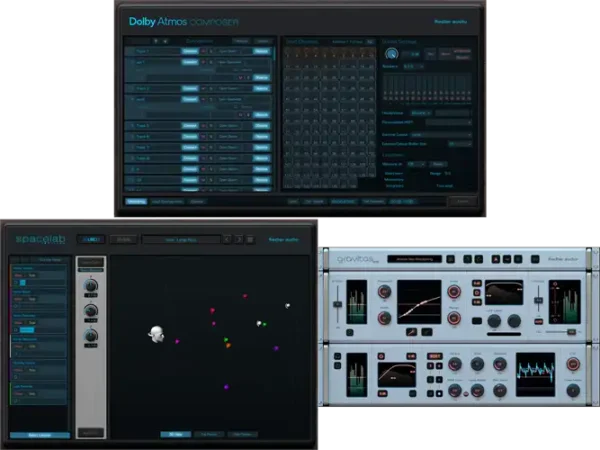Toggle the red power button of the Gravitas lower-rack filter

(381, 356)
